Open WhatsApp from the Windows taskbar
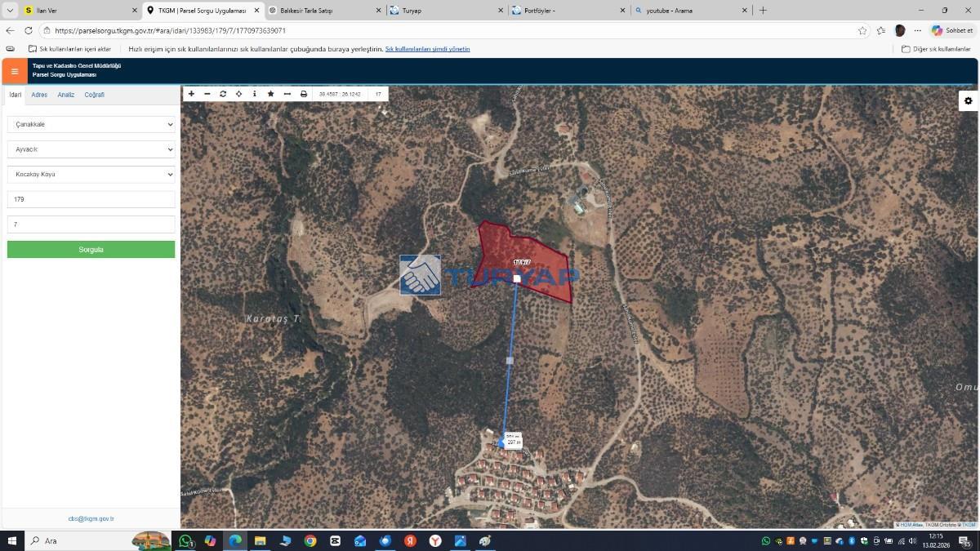Screen dimensions: 980x551 coord(186,540)
